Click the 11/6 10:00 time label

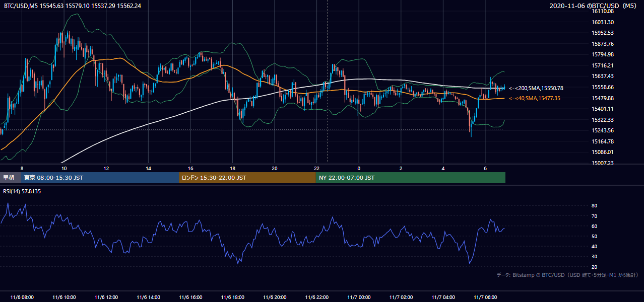tap(64, 297)
